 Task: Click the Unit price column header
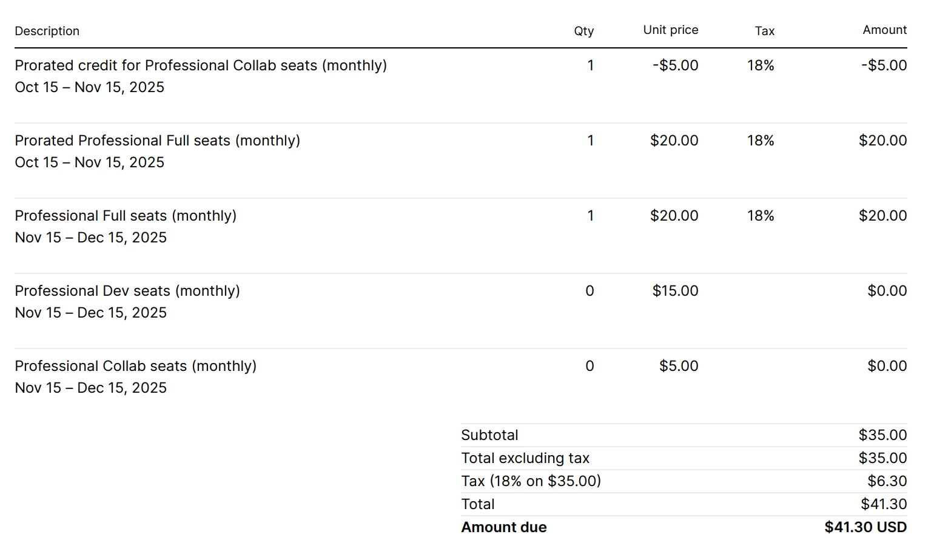coord(670,30)
